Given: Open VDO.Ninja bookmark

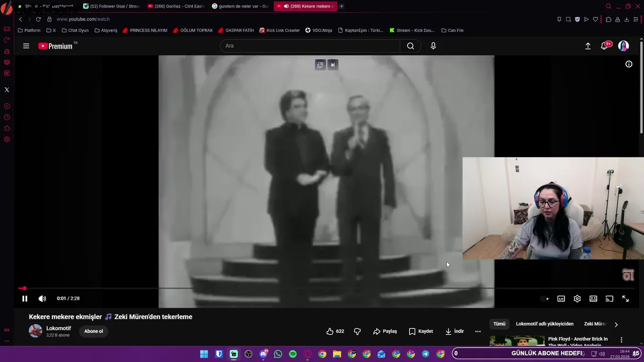Looking at the screenshot, I should tap(318, 30).
